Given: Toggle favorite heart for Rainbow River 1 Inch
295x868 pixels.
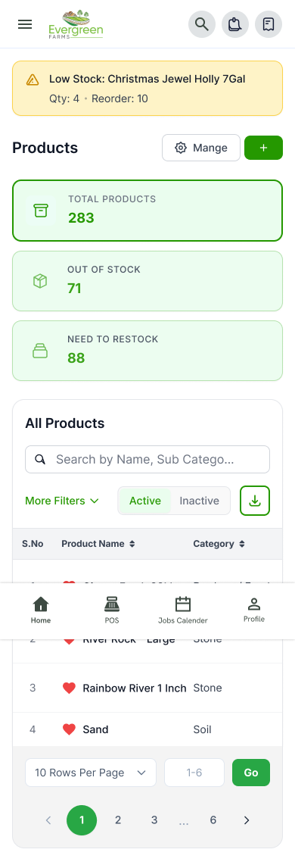Looking at the screenshot, I should coord(69,688).
